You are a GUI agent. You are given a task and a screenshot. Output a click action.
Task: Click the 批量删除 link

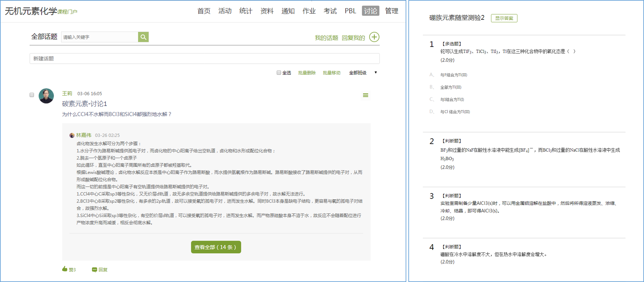(x=307, y=73)
